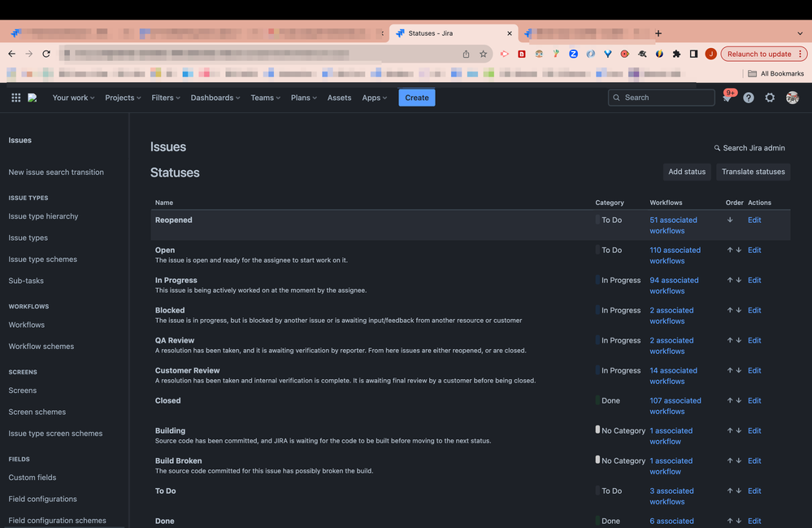The width and height of the screenshot is (812, 528).
Task: Expand the Projects dropdown
Action: click(x=122, y=97)
